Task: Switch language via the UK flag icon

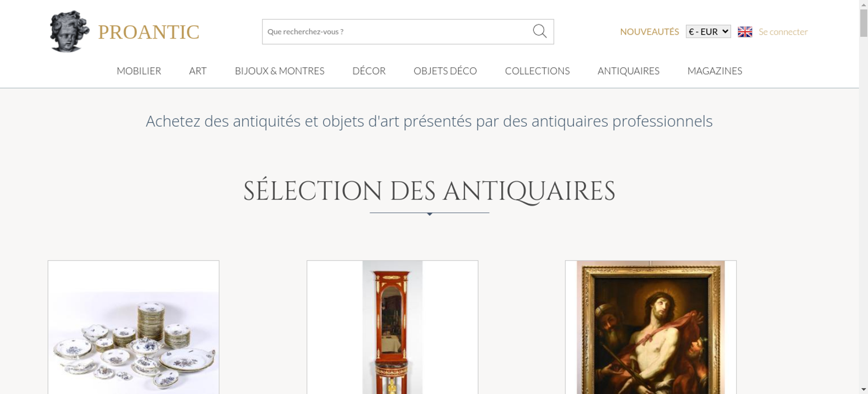Action: (x=745, y=32)
